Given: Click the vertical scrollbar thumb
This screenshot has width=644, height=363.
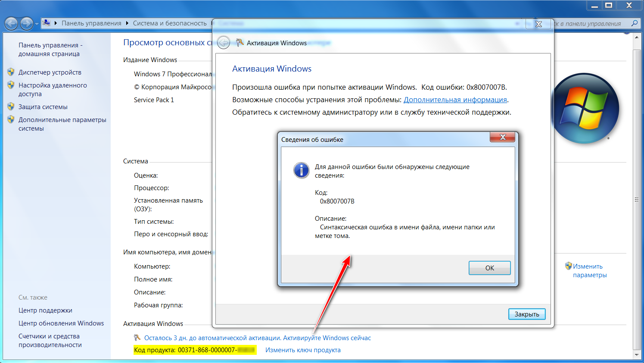Looking at the screenshot, I should 637,200.
